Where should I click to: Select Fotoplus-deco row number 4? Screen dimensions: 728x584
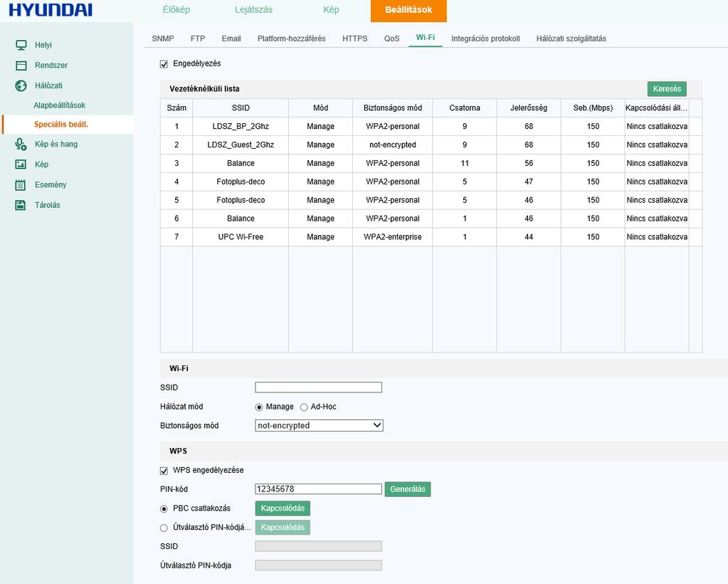coord(431,182)
